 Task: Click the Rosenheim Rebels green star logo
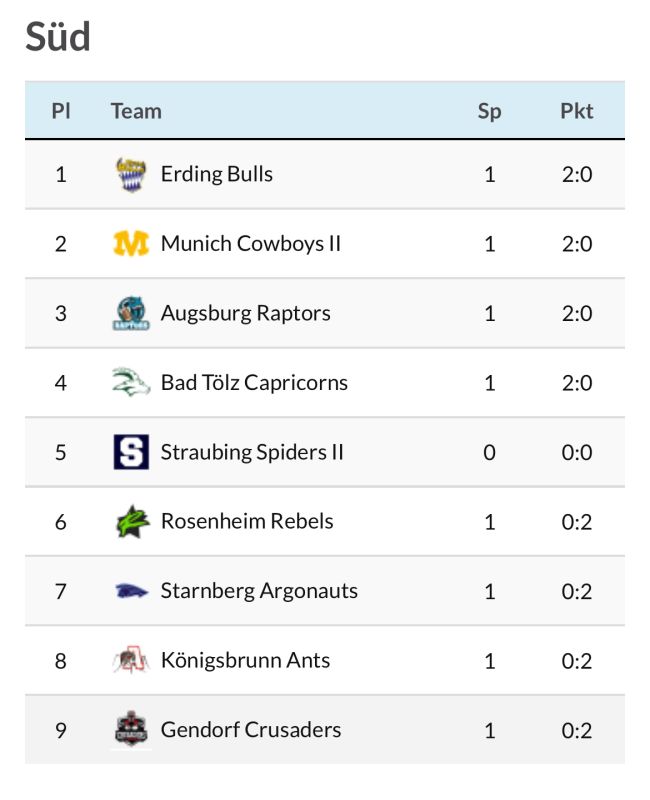132,521
